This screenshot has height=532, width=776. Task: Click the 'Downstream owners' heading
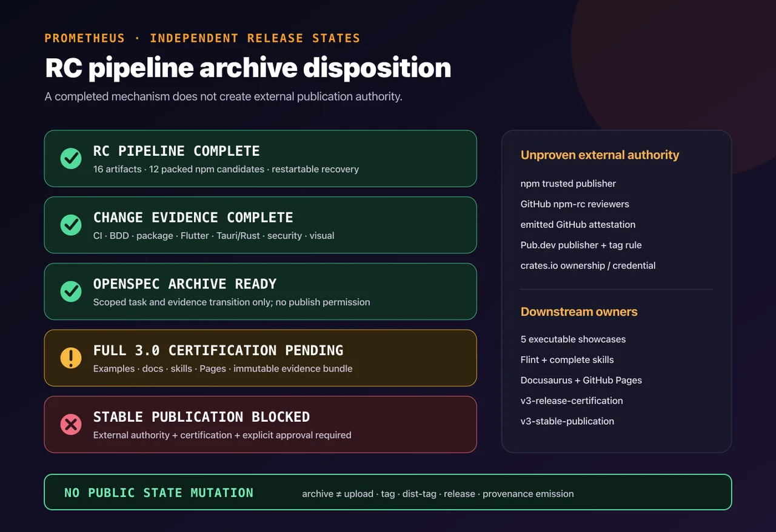[579, 312]
